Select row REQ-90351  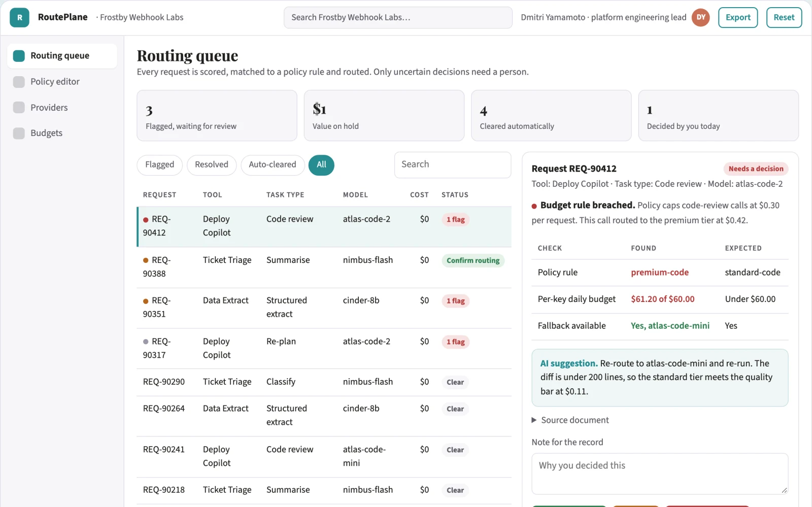pos(324,308)
